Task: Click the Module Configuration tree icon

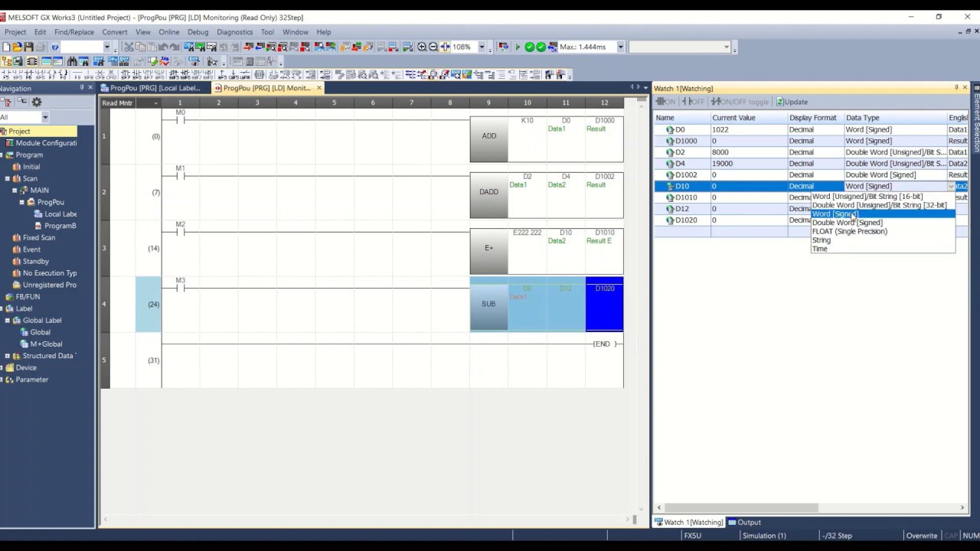Action: coord(10,143)
